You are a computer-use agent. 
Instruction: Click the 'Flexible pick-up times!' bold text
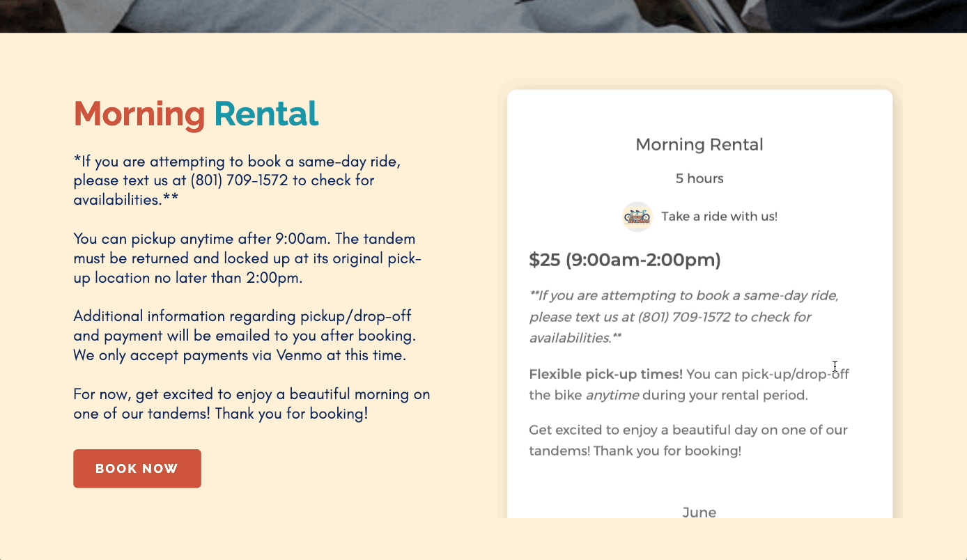tap(605, 374)
